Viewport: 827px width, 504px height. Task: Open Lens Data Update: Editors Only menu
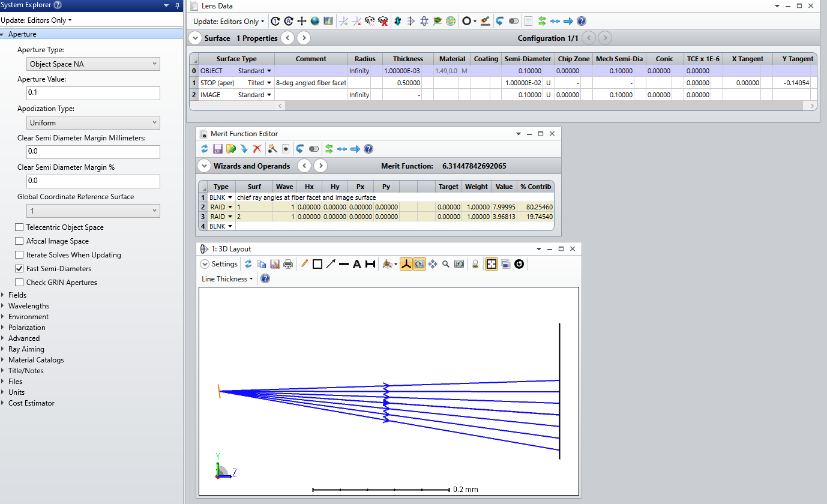click(x=229, y=21)
